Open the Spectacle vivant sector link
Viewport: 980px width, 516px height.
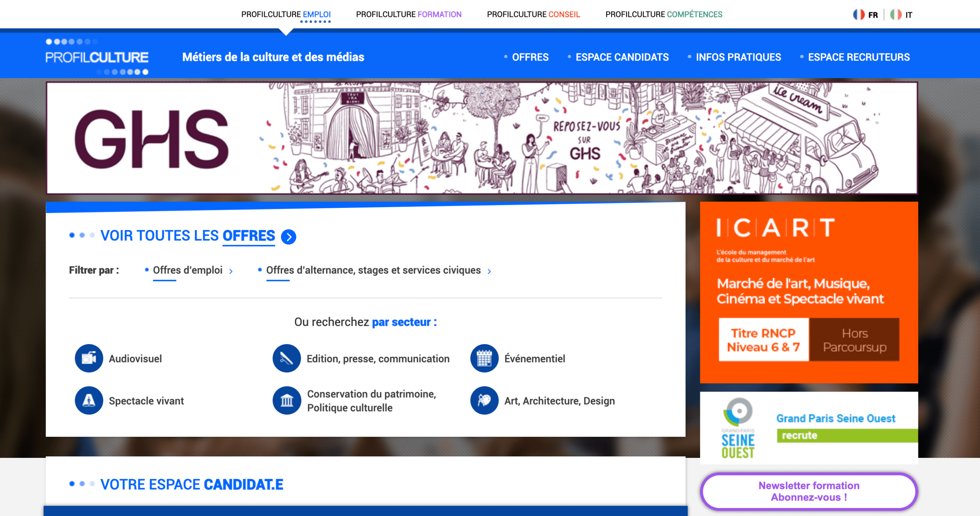tap(146, 401)
